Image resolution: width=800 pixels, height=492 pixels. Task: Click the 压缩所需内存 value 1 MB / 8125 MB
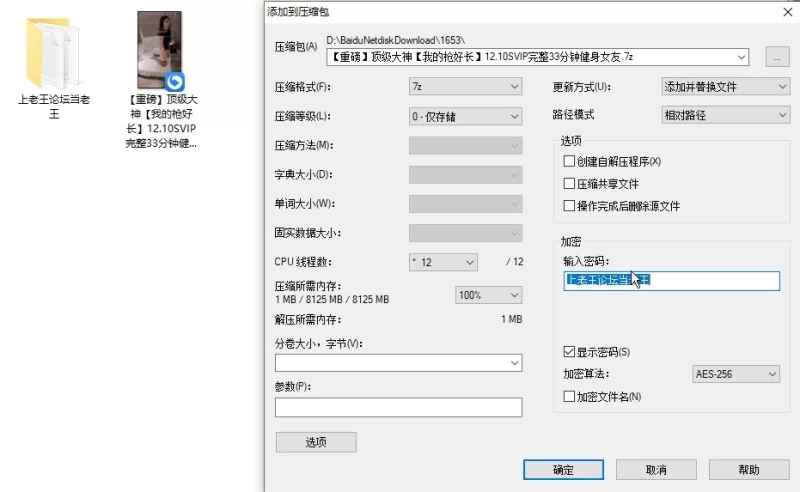[332, 300]
